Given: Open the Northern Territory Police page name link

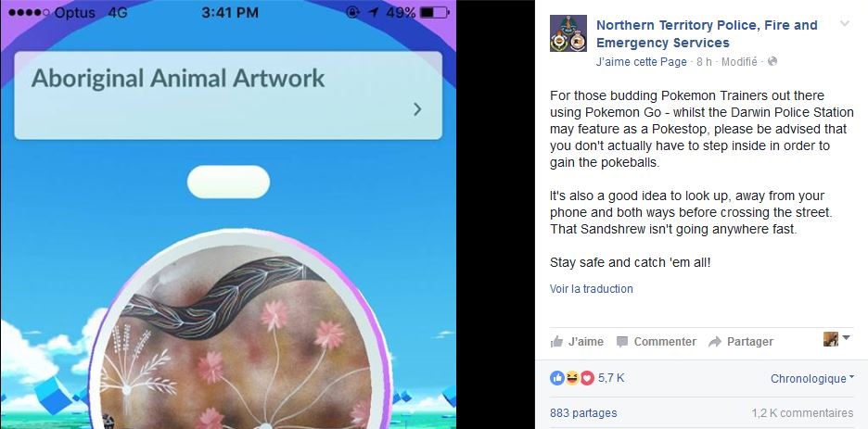Looking at the screenshot, I should (x=707, y=33).
